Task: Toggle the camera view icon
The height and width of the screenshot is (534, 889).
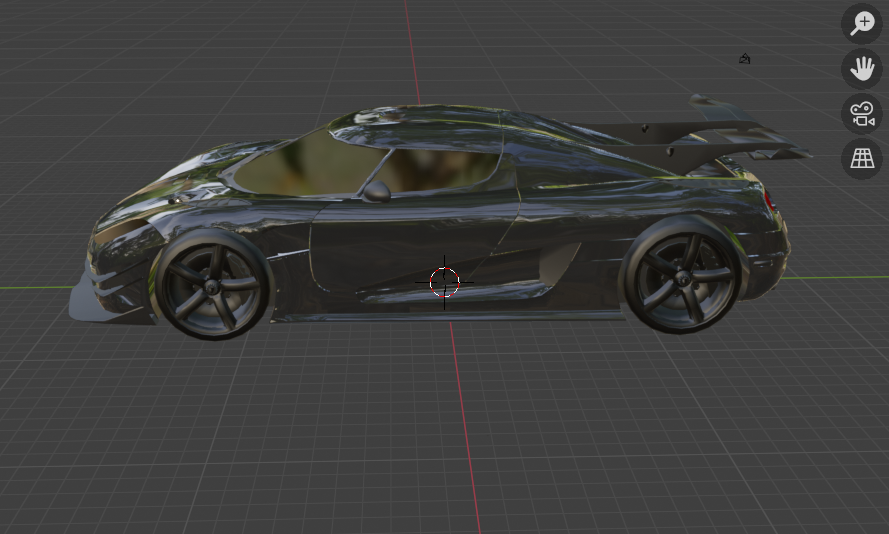Action: (862, 114)
